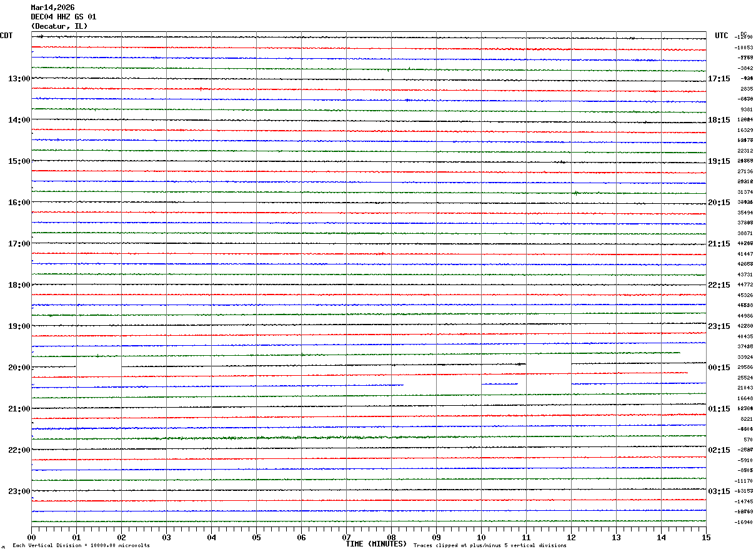
Task: Click the Traces clipped at plus/minus 5 footnote
Action: tap(490, 546)
